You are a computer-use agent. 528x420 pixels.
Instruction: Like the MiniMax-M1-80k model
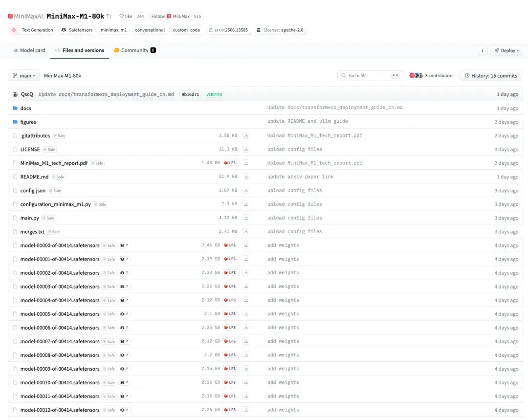(126, 16)
